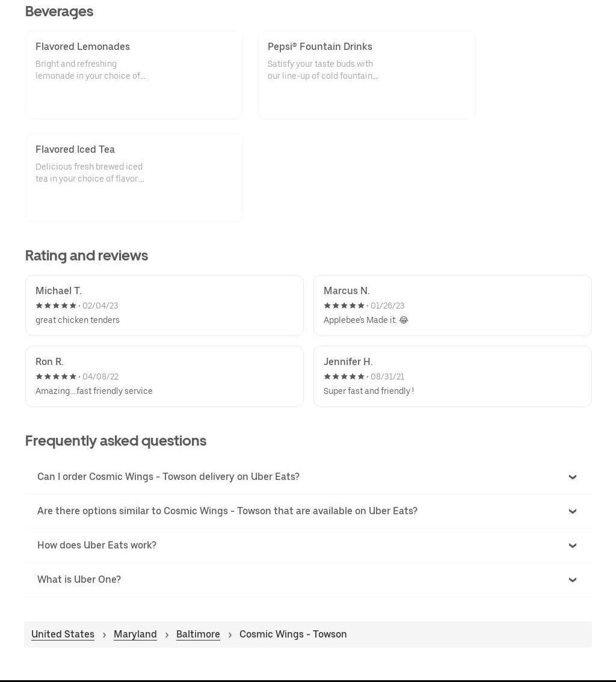Select Pepsi Fountain Drinks item

[x=366, y=75]
